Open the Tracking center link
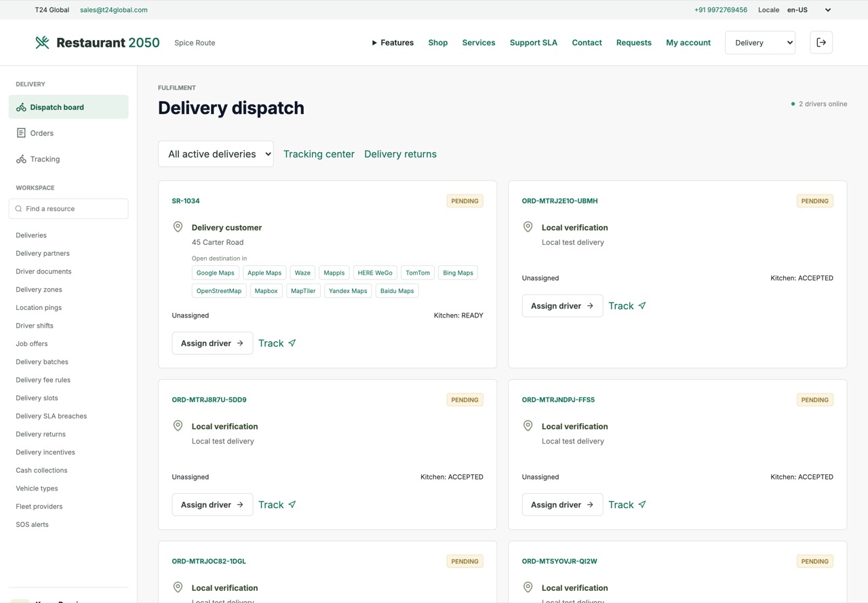The image size is (868, 603). 319,154
